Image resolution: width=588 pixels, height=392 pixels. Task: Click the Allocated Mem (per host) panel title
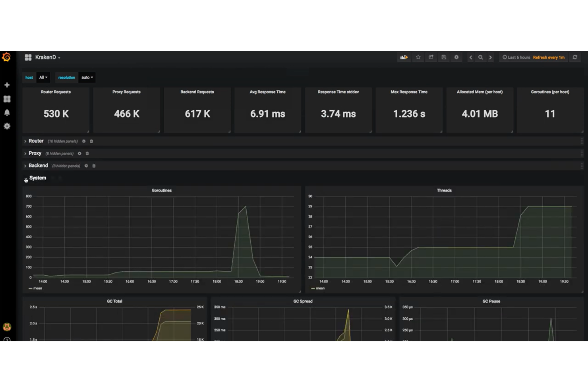480,92
